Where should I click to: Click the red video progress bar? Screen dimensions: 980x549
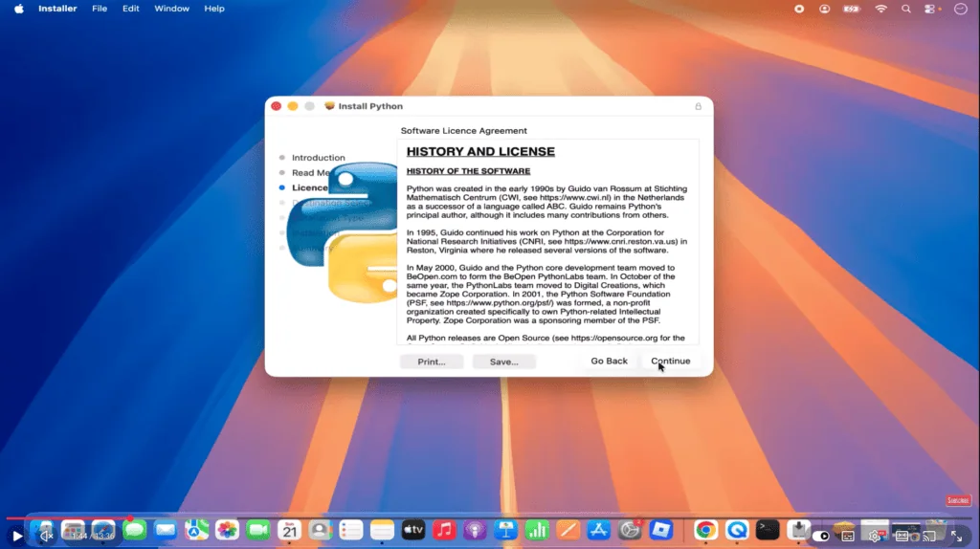point(68,518)
